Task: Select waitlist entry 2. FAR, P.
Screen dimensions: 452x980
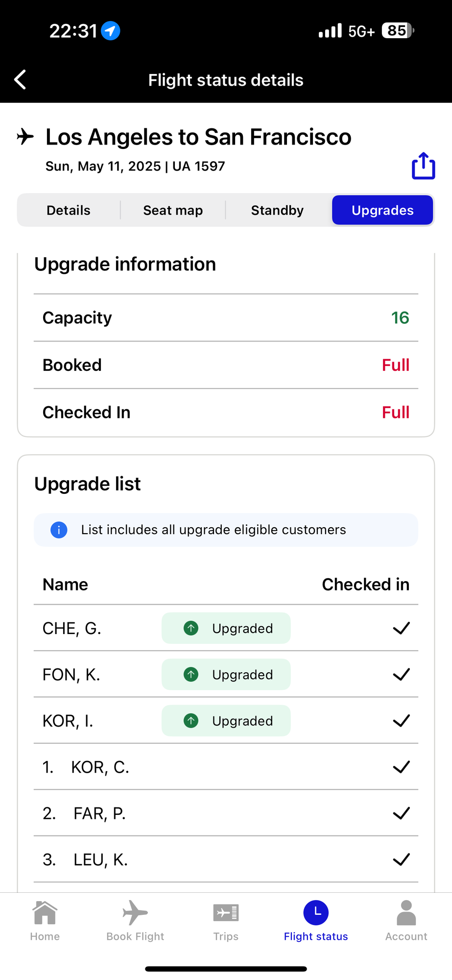Action: [226, 813]
